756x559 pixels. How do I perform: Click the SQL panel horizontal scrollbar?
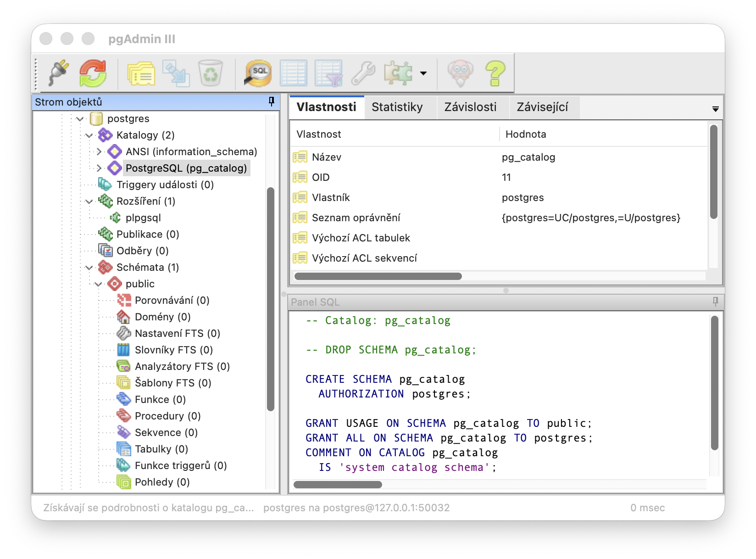[338, 485]
